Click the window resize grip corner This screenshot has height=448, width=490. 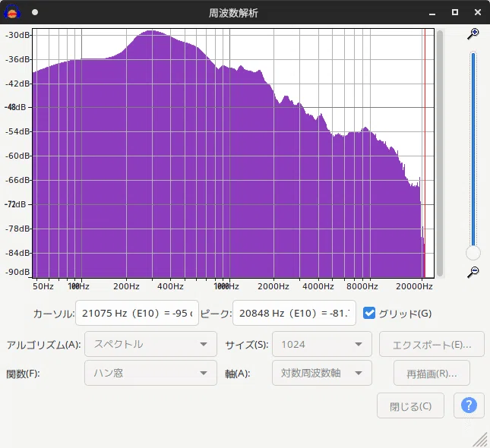(x=481, y=440)
